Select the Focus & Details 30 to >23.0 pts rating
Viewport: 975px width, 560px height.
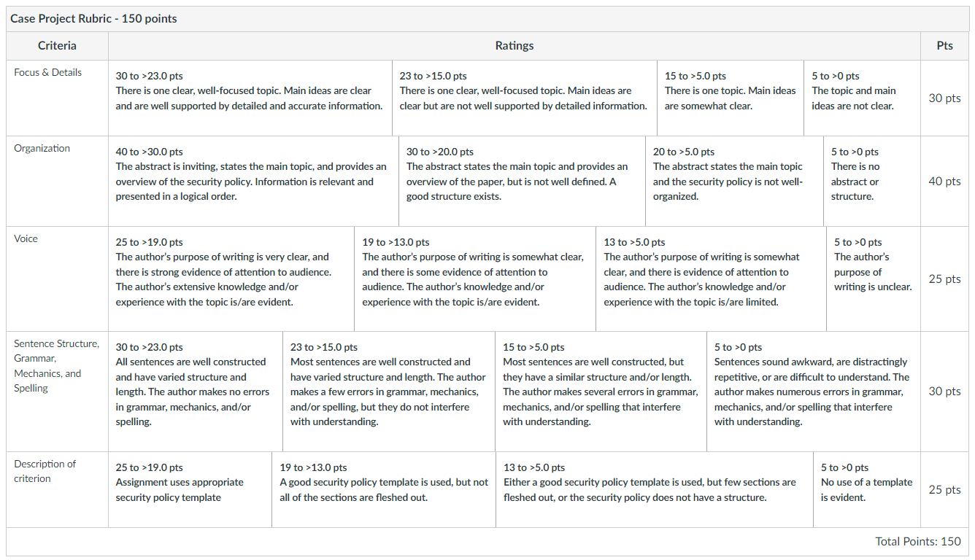(x=250, y=98)
